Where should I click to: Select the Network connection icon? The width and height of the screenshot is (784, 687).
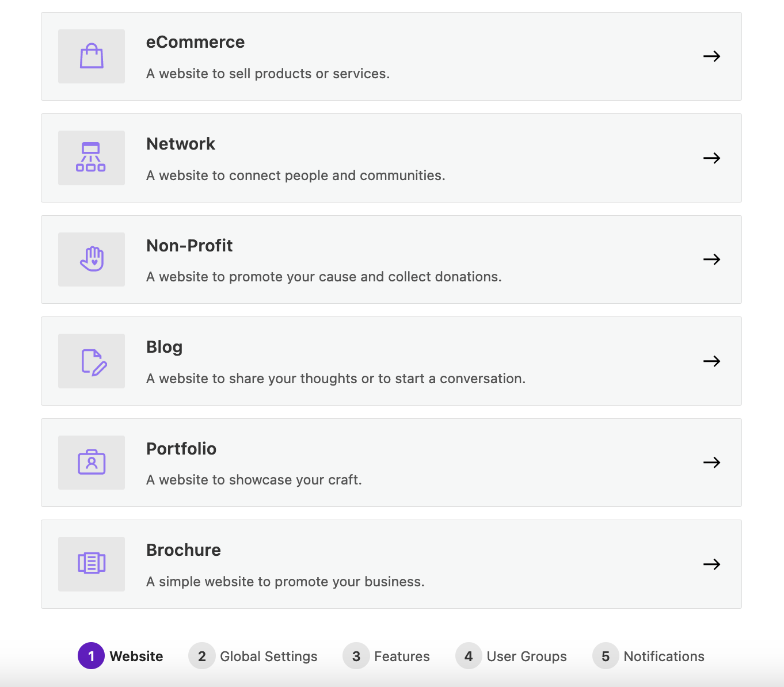[91, 158]
